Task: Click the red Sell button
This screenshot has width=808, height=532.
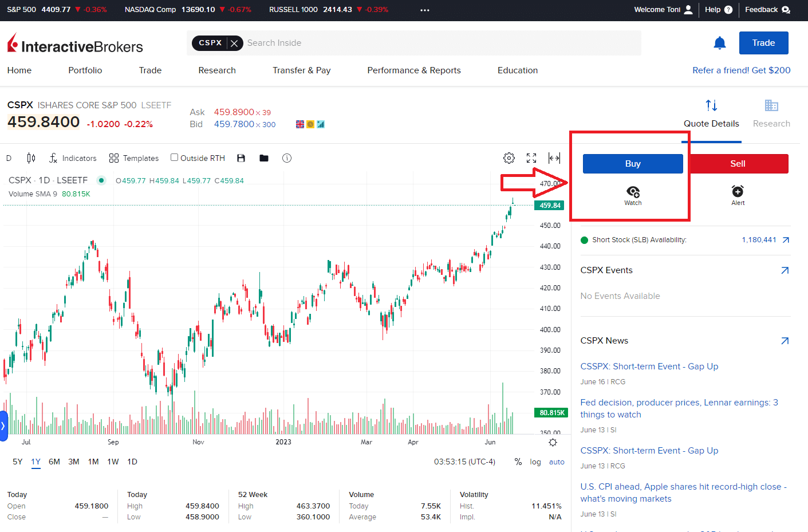Action: pos(738,164)
